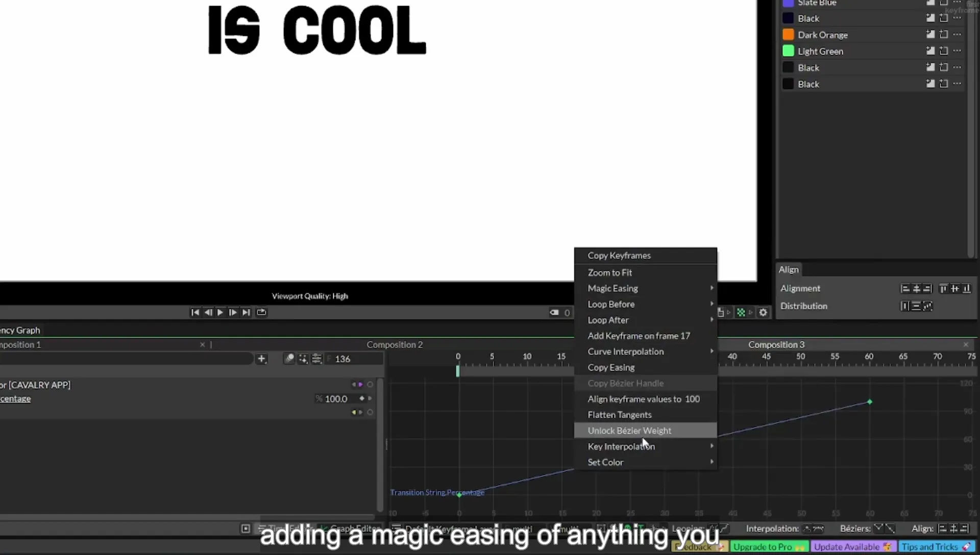Align top edges in Alignment row
Image resolution: width=980 pixels, height=555 pixels.
click(x=943, y=289)
